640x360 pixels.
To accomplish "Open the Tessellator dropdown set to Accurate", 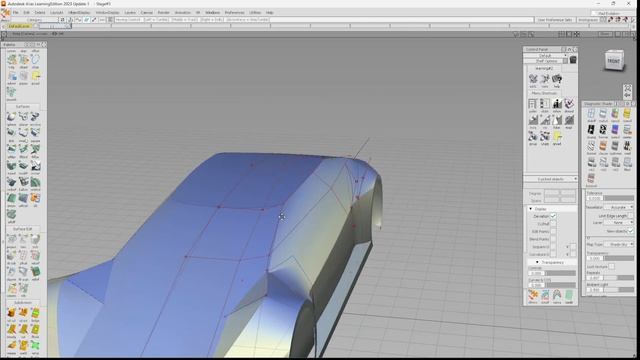I will (618, 208).
